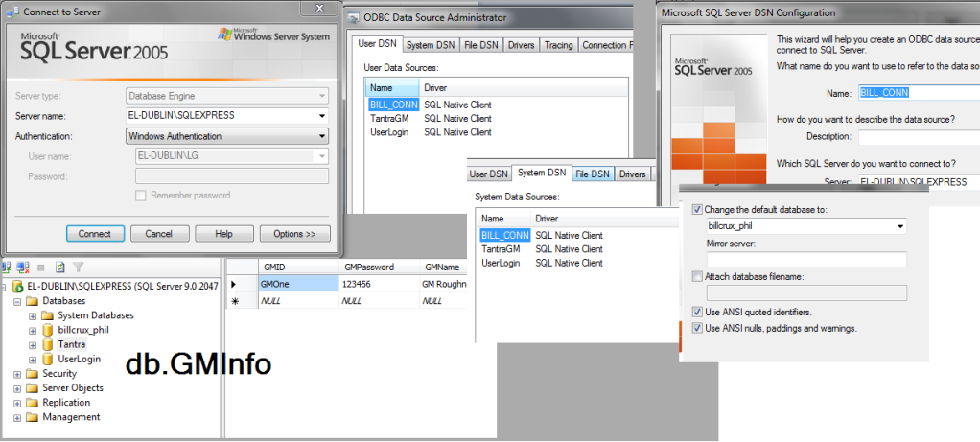Click the Options >> button
This screenshot has width=980, height=442.
click(294, 234)
